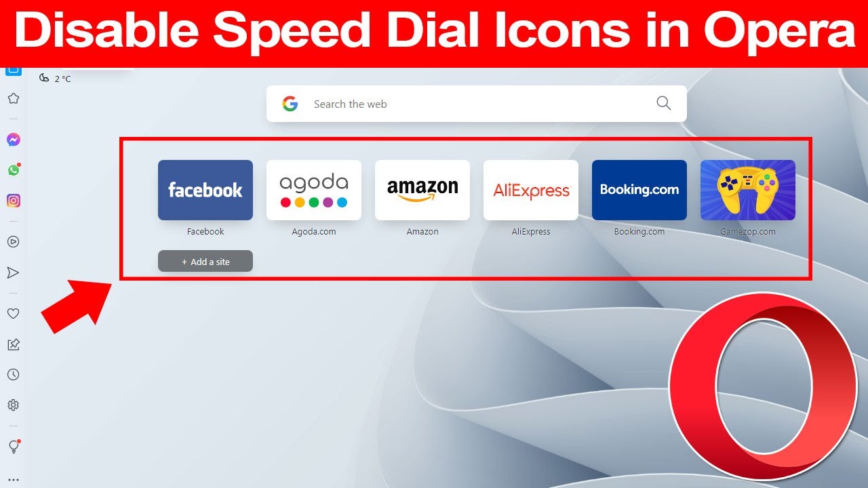868x488 pixels.
Task: Open the Gamezop.com speed dial tile
Action: pos(748,190)
